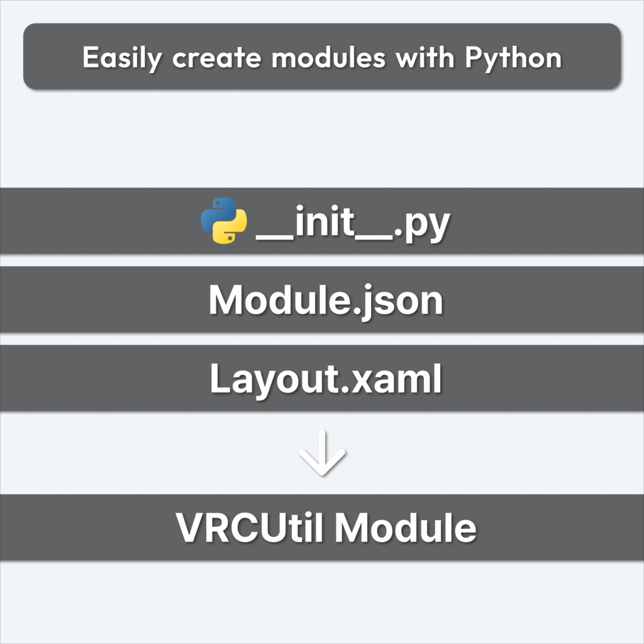Open the Module.json file label

pyautogui.click(x=326, y=300)
